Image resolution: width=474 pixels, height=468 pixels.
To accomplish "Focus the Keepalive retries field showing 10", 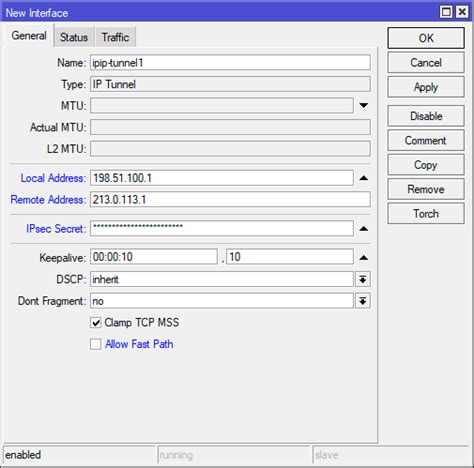I will coord(290,257).
